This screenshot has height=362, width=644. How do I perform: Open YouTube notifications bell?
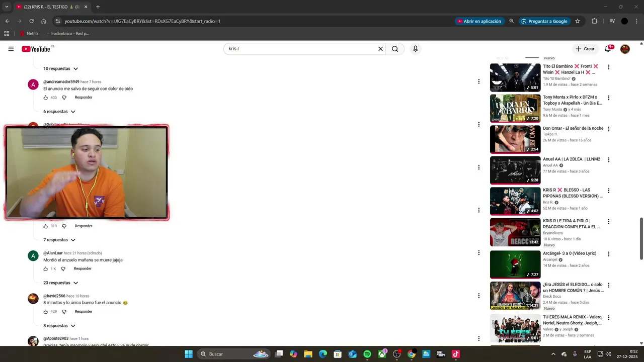tap(608, 49)
